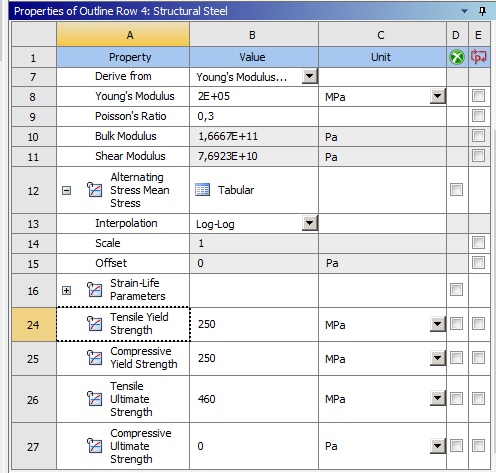The width and height of the screenshot is (496, 473).
Task: Open the Tabular data icon in row 12
Action: (x=202, y=190)
